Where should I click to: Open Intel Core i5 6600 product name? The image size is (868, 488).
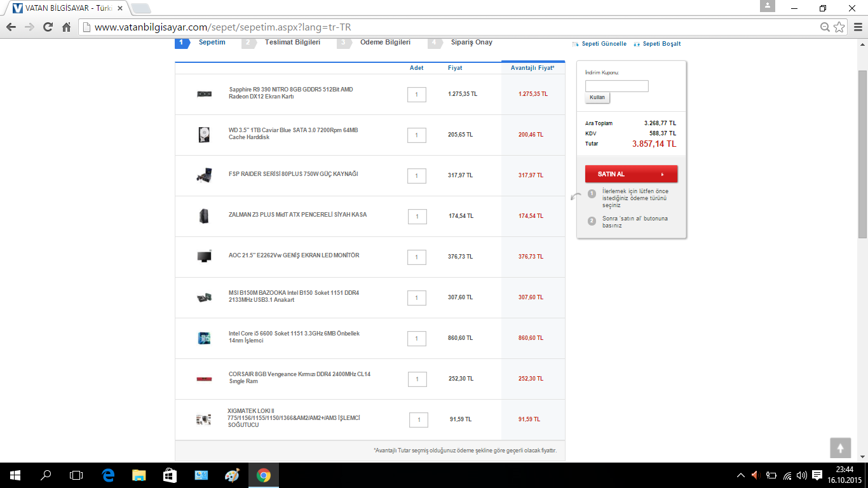[294, 337]
